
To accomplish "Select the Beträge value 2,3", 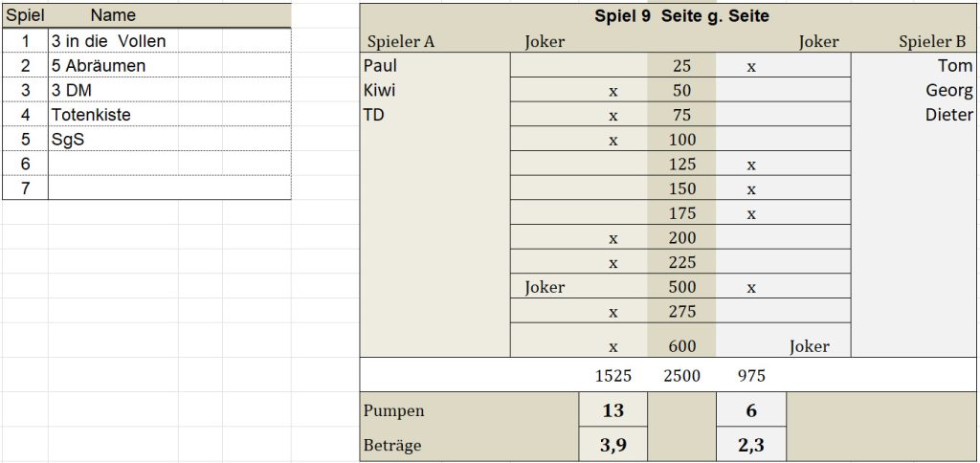I will click(x=751, y=445).
